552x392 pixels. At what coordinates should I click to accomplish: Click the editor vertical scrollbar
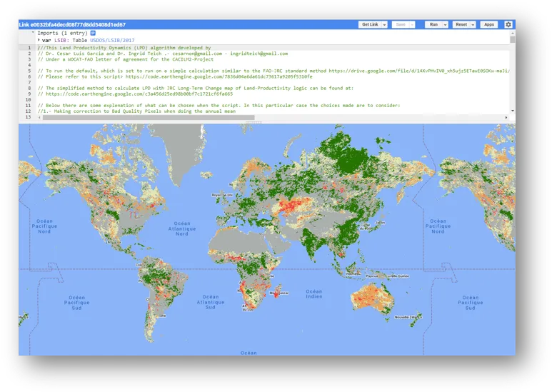point(512,79)
